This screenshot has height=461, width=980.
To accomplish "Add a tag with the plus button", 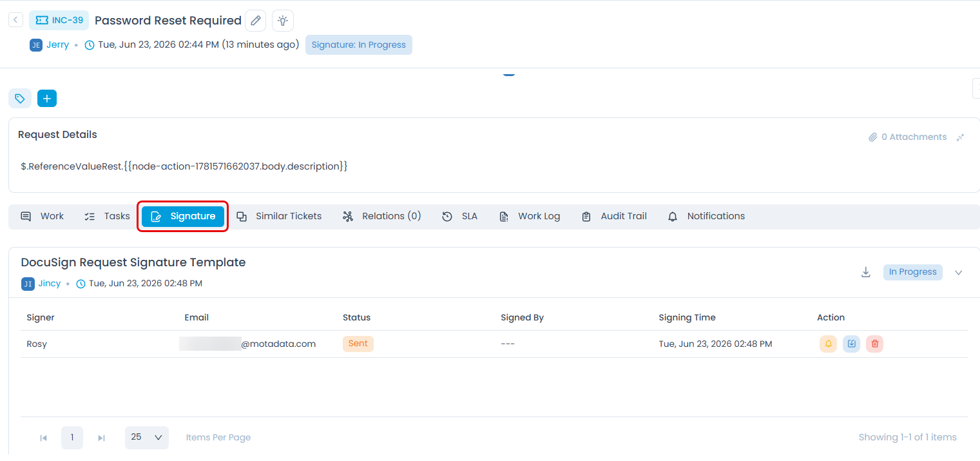I will coord(47,99).
